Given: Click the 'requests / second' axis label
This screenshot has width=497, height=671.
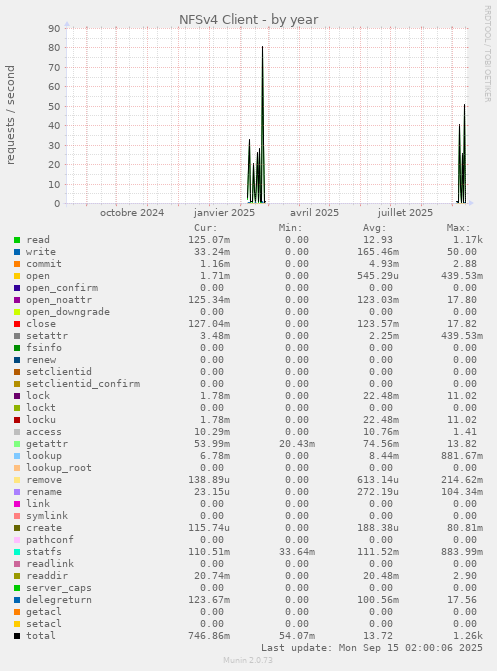Looking at the screenshot, I should pyautogui.click(x=10, y=115).
